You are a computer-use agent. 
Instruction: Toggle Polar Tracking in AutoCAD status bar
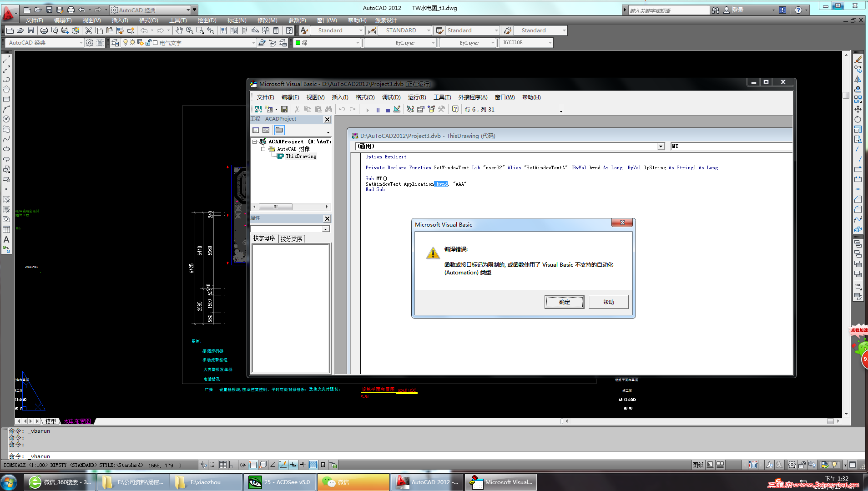(x=243, y=465)
